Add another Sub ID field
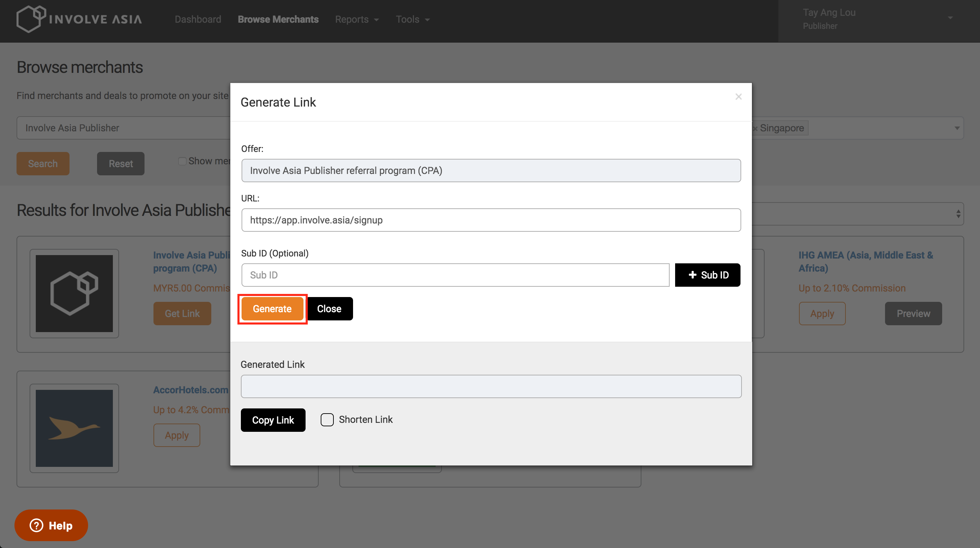Viewport: 980px width, 548px height. click(707, 275)
